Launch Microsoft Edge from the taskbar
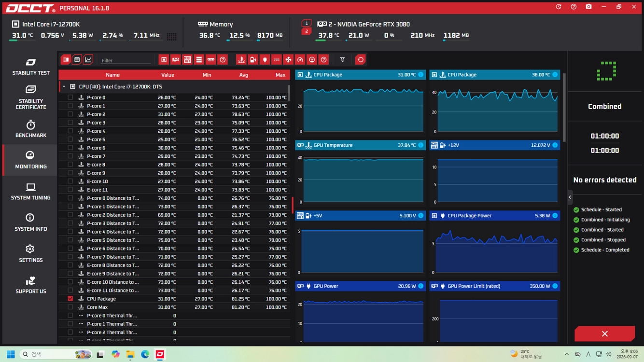Viewport: 644px width, 362px height. 145,354
